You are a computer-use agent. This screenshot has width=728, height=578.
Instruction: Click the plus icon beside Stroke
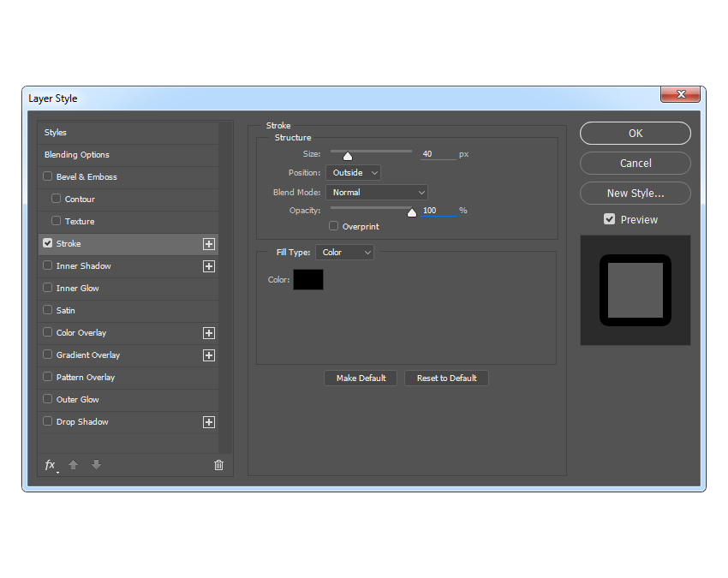tap(208, 244)
